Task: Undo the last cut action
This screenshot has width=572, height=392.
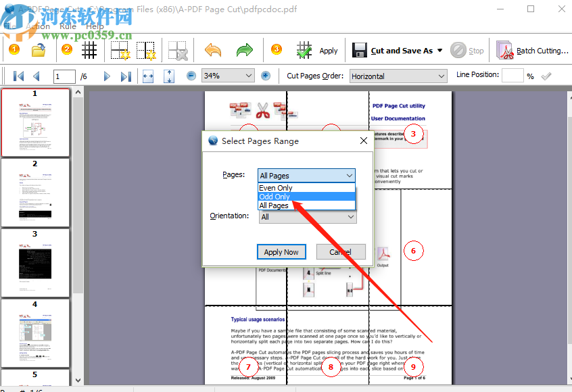Action: click(x=212, y=50)
